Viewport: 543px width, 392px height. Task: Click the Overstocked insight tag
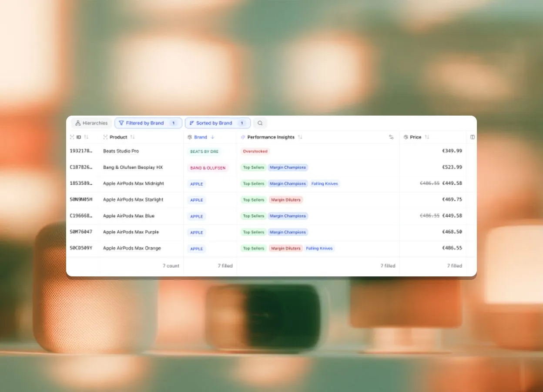[255, 151]
